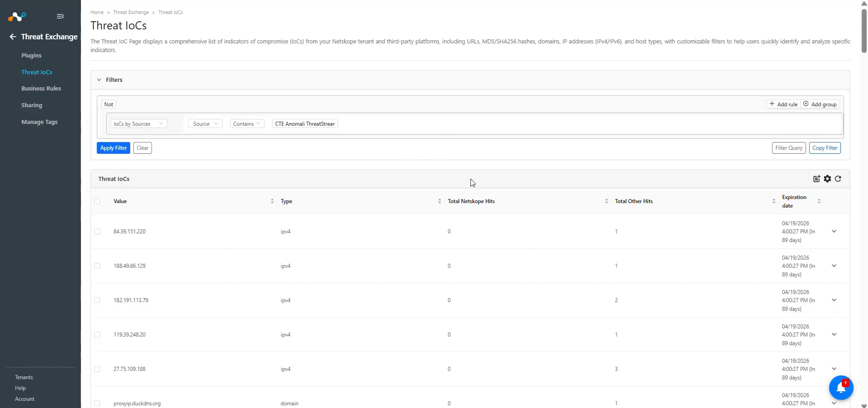Select row proxyip.duckdns.org checkbox
This screenshot has width=868, height=408.
[x=97, y=403]
